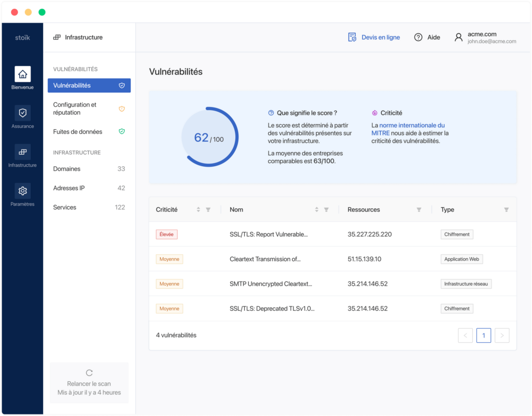Click the Moyenne badge of the SMTP Unencrypted row
Screen dimensions: 532x416
pyautogui.click(x=169, y=284)
